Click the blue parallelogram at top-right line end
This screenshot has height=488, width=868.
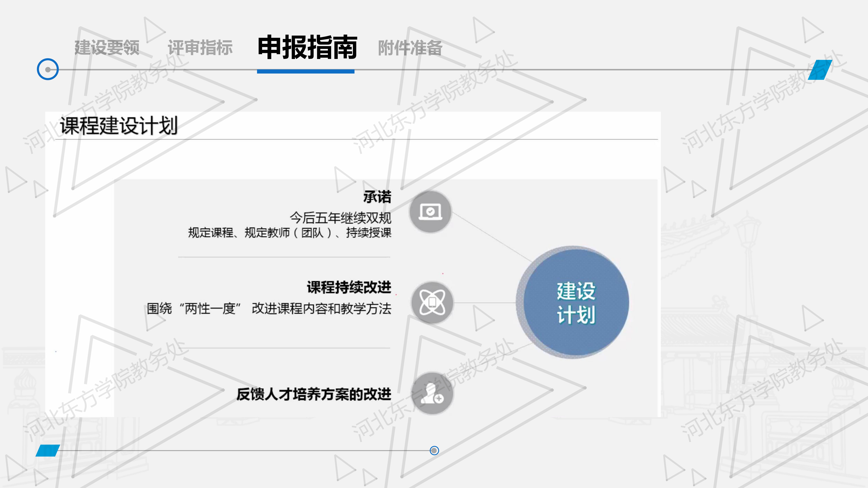[x=820, y=70]
